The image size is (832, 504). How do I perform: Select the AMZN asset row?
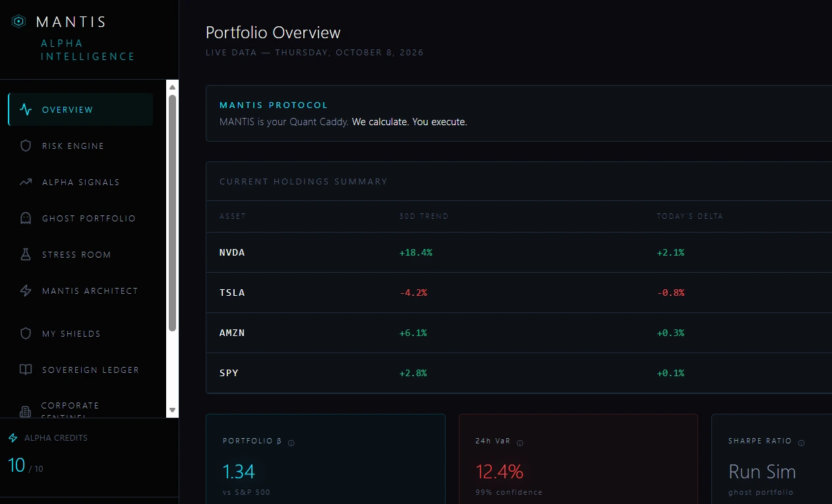pos(519,333)
